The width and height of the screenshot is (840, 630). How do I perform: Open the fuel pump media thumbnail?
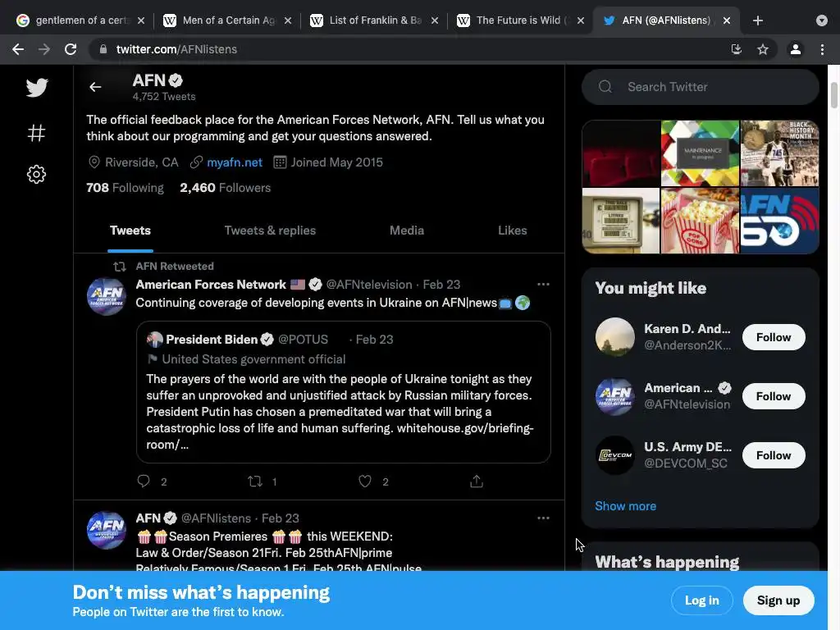[621, 221]
